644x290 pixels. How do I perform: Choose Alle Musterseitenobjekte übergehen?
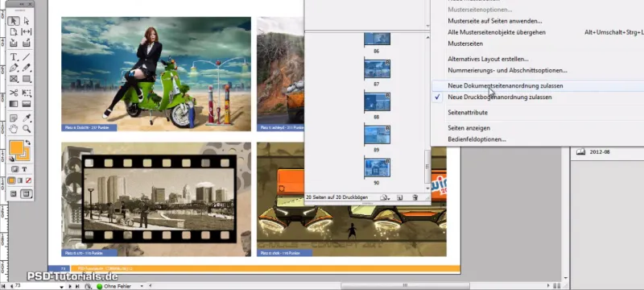tap(497, 32)
